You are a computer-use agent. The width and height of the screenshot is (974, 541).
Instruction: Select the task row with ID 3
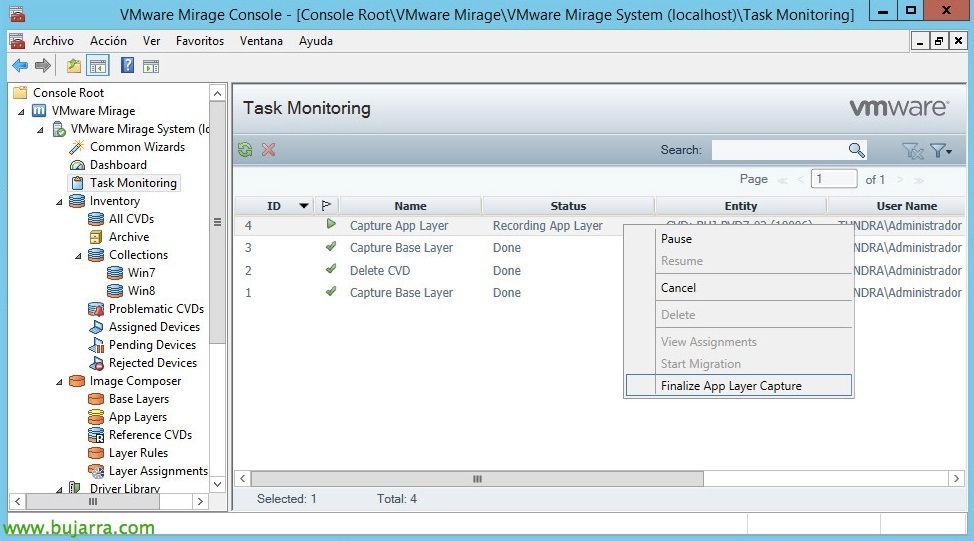point(429,248)
